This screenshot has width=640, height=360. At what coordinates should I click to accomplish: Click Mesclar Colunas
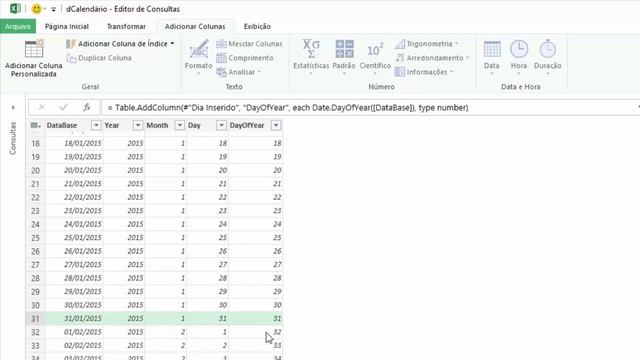pyautogui.click(x=249, y=44)
